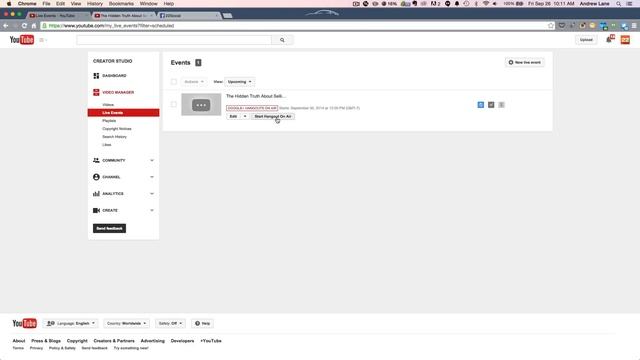Open the Actions dropdown
The image size is (640, 360).
click(194, 82)
